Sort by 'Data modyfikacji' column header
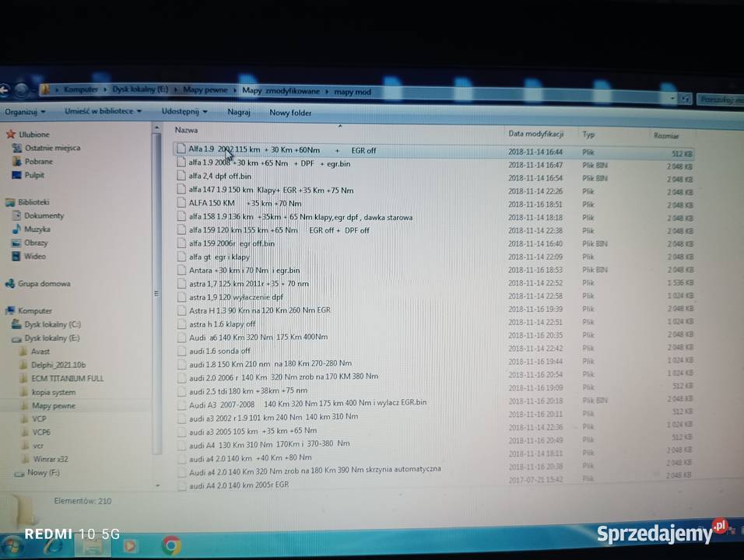Screen dimensions: 744x560 [x=536, y=134]
